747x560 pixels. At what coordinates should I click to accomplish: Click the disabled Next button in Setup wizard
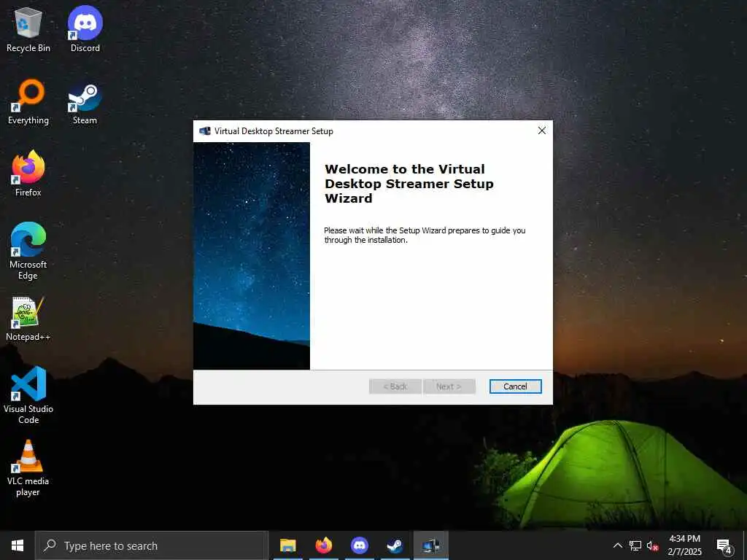point(449,386)
